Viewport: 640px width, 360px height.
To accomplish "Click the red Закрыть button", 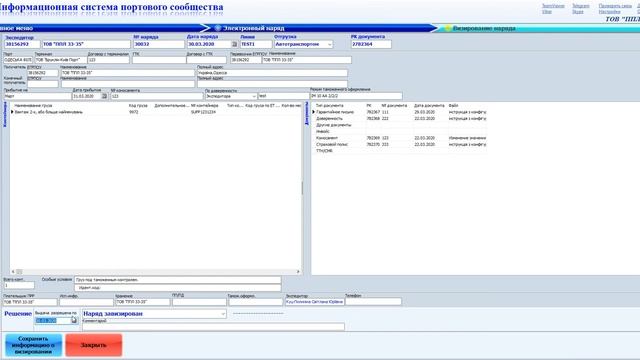I will tap(93, 345).
